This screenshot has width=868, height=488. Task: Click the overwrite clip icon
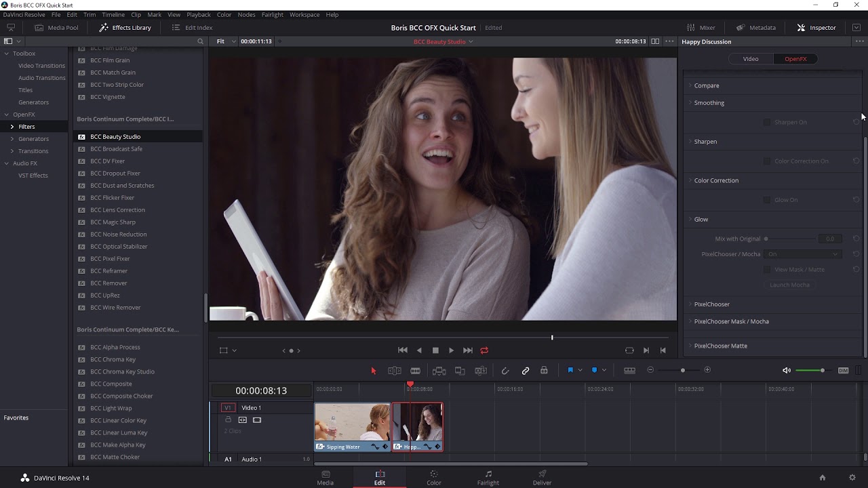[460, 371]
